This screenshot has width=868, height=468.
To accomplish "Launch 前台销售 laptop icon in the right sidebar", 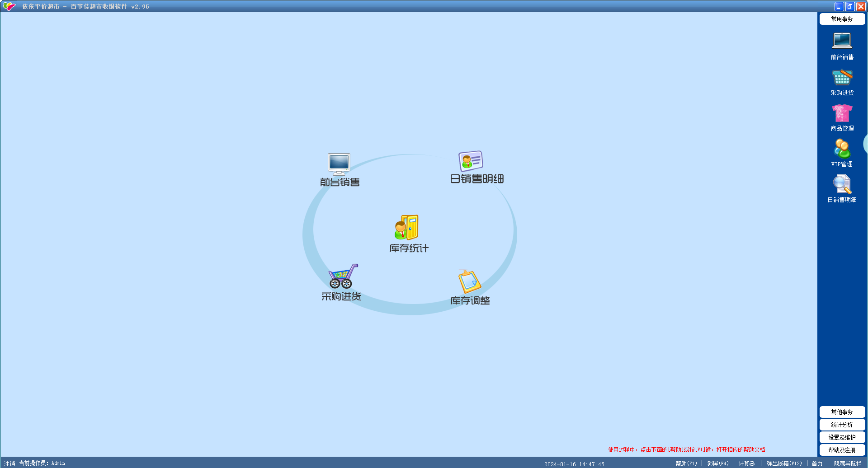I will point(842,41).
